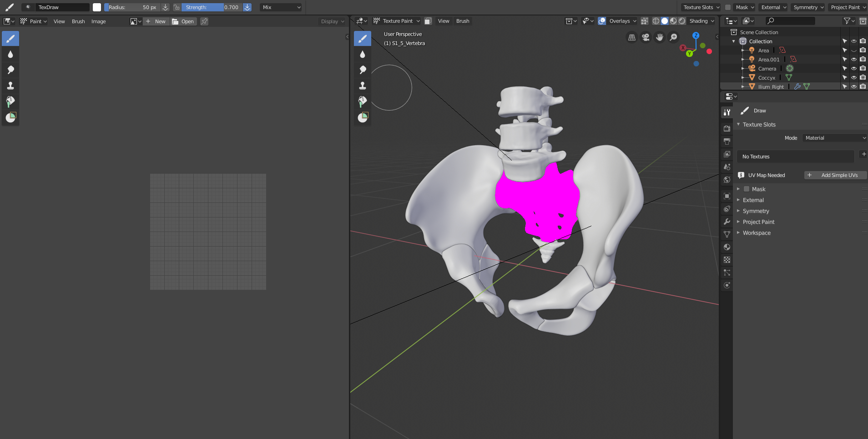
Task: Select the Mask tool in 3D viewport toolbar
Action: pyautogui.click(x=363, y=117)
